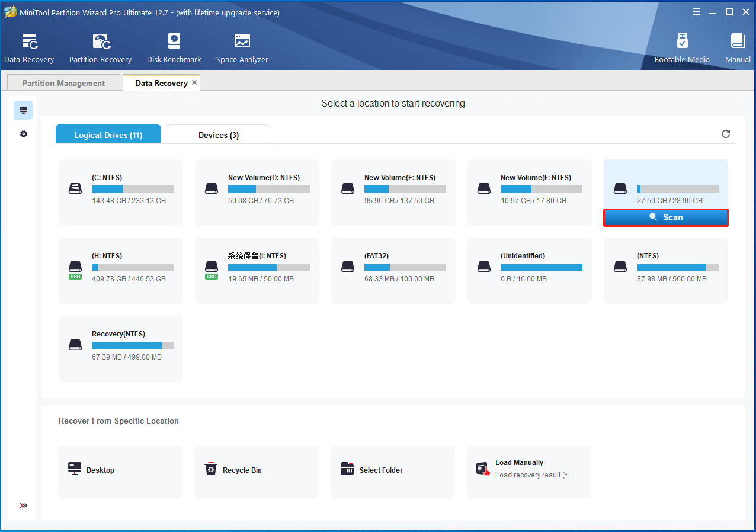Click 19.65 MB / 50.00 MB text

pyautogui.click(x=261, y=279)
